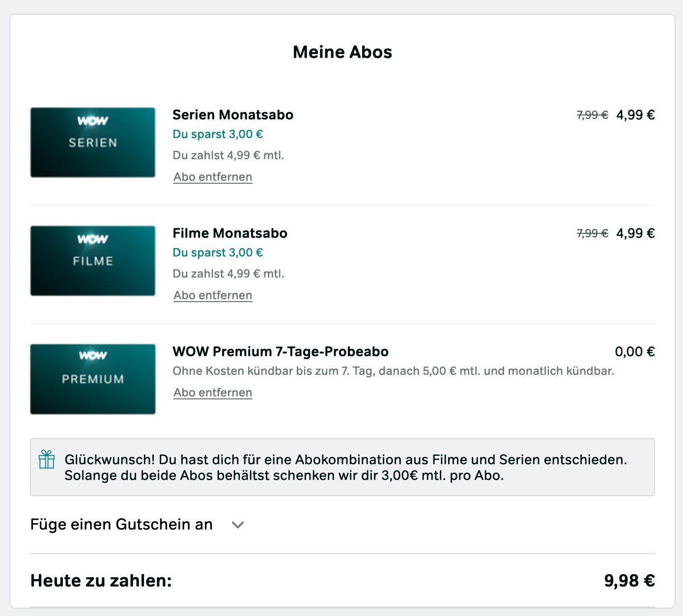
Task: Remove the WOW Premium 7-Tage-Probeabo
Action: 213,392
